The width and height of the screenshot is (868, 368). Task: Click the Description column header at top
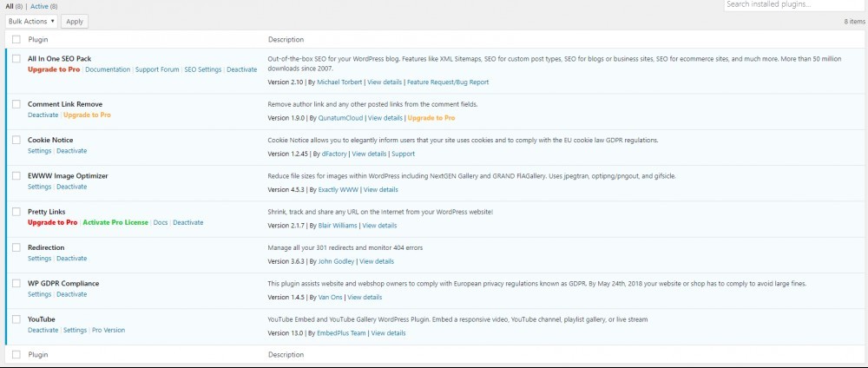point(286,39)
